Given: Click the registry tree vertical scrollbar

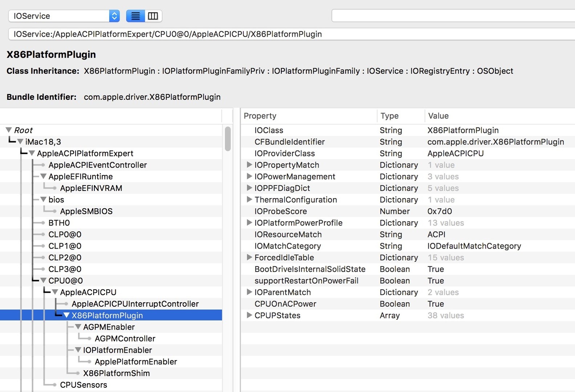Looking at the screenshot, I should coord(228,139).
